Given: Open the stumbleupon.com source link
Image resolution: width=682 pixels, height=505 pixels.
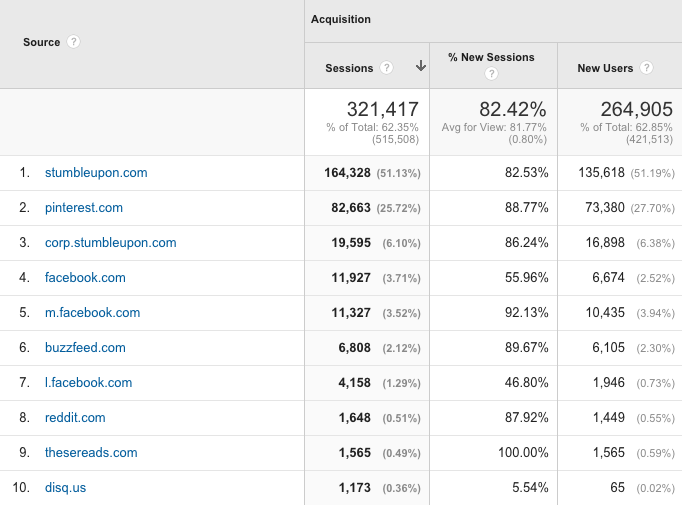Looking at the screenshot, I should (96, 173).
